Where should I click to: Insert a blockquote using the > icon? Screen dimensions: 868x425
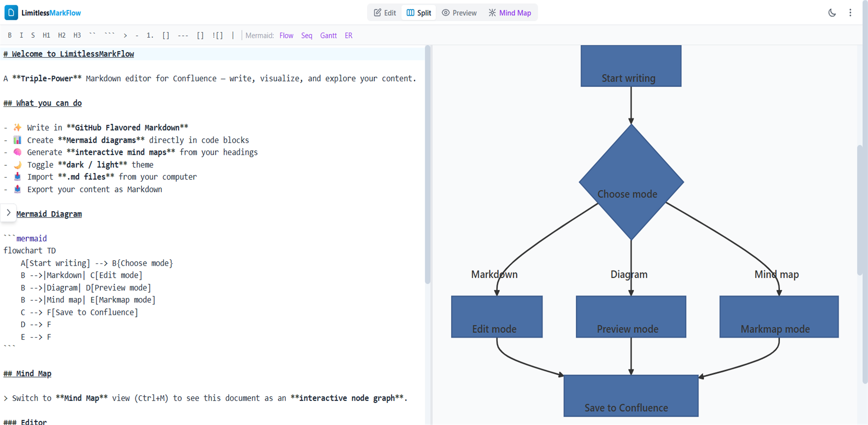click(x=125, y=35)
